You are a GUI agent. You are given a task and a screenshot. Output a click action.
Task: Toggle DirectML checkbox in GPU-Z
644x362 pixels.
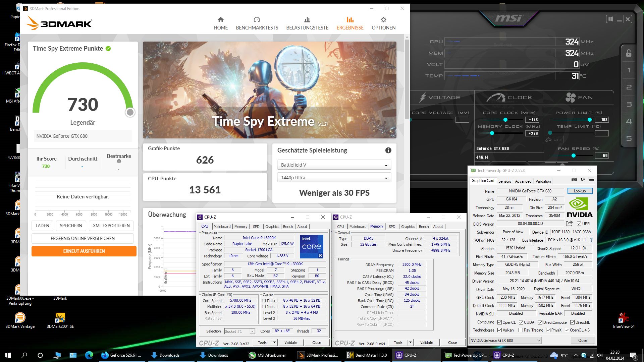(572, 322)
